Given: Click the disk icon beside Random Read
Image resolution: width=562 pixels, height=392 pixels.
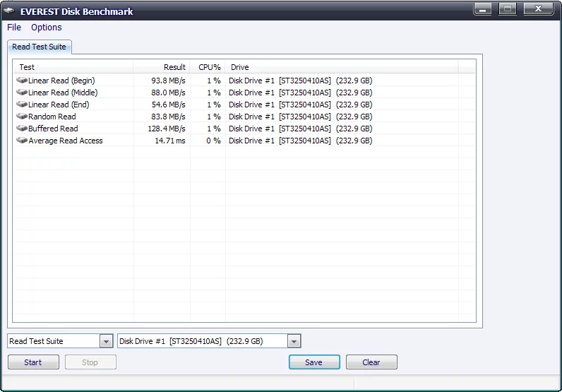Looking at the screenshot, I should (x=22, y=117).
